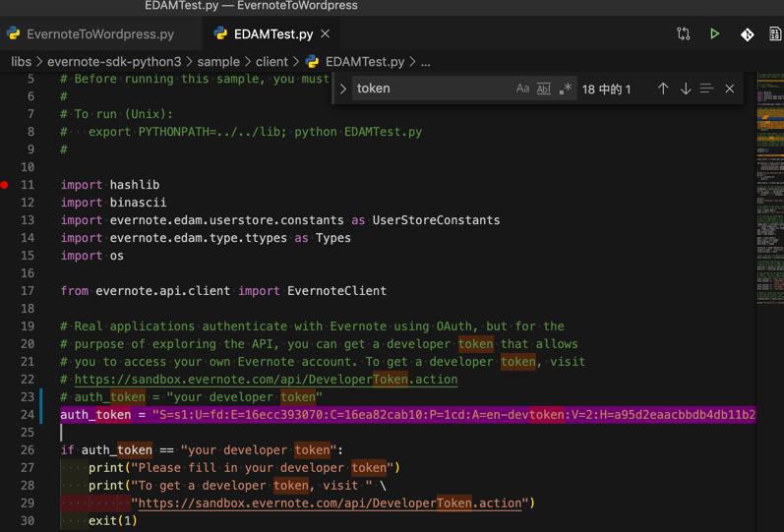Open the sandbox.evernote.com link on line 22

(266, 380)
